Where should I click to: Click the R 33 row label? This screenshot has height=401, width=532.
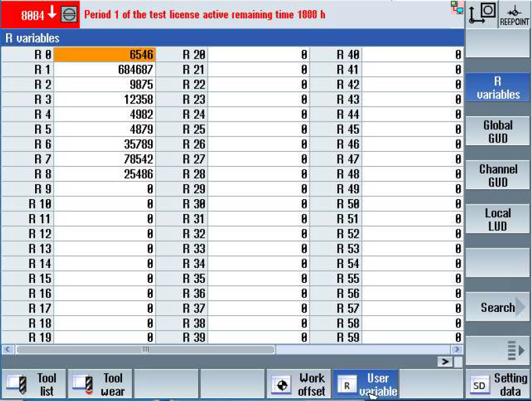tap(194, 248)
